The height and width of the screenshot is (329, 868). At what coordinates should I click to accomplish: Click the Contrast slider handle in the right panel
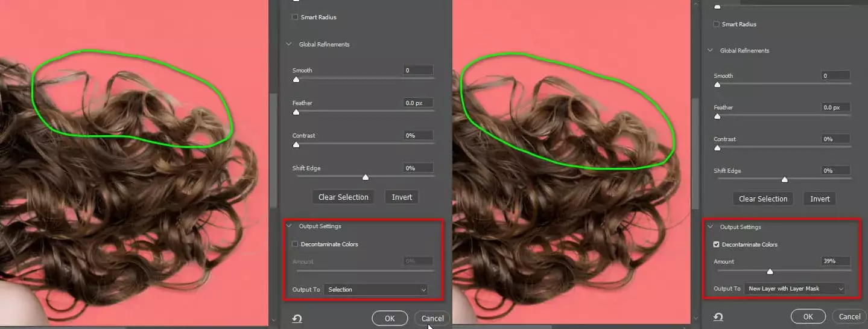(717, 147)
